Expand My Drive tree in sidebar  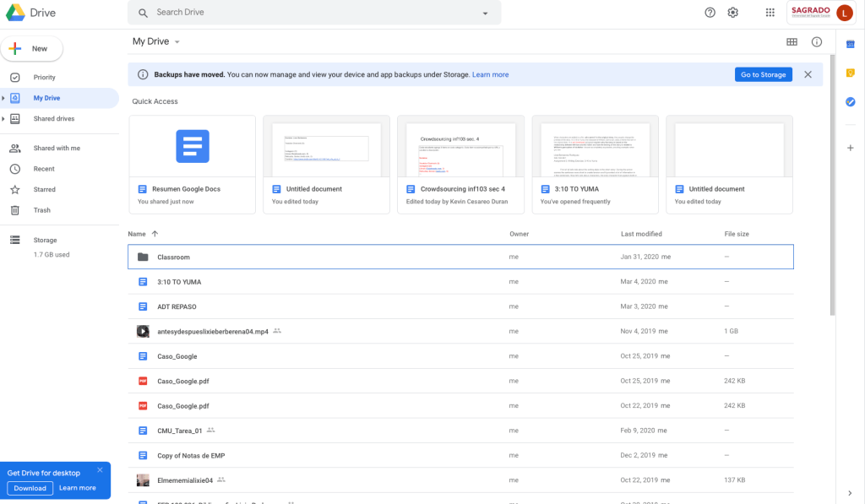[3, 98]
